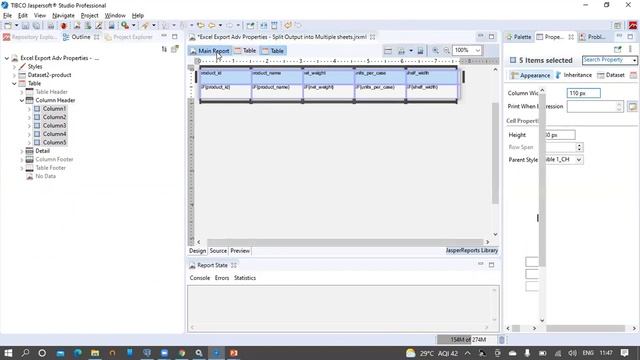Click the Main Report breadcrumb button
The image size is (640, 360).
(x=210, y=51)
